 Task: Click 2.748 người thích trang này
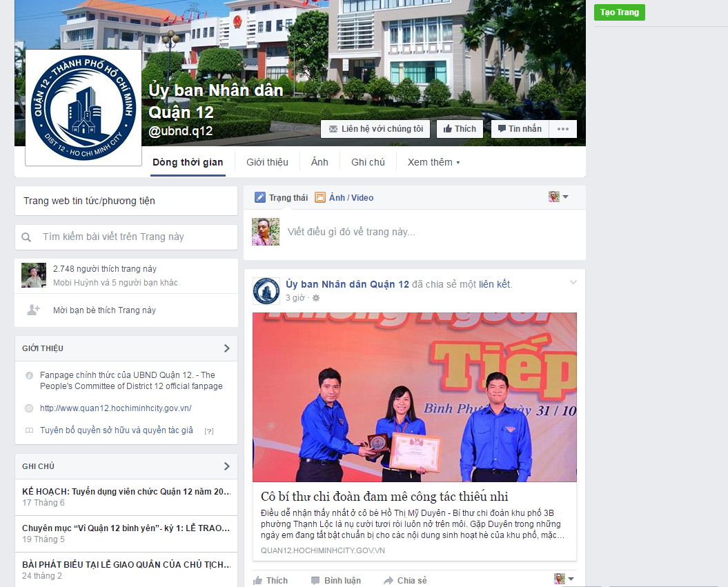click(x=104, y=269)
